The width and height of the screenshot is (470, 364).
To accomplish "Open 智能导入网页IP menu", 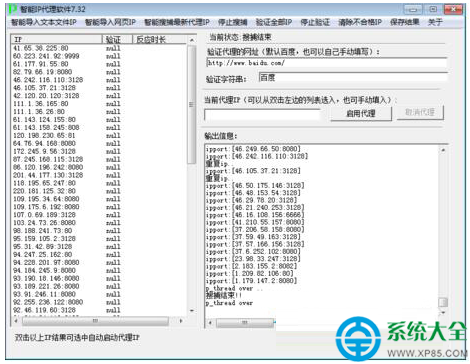I will click(x=110, y=22).
